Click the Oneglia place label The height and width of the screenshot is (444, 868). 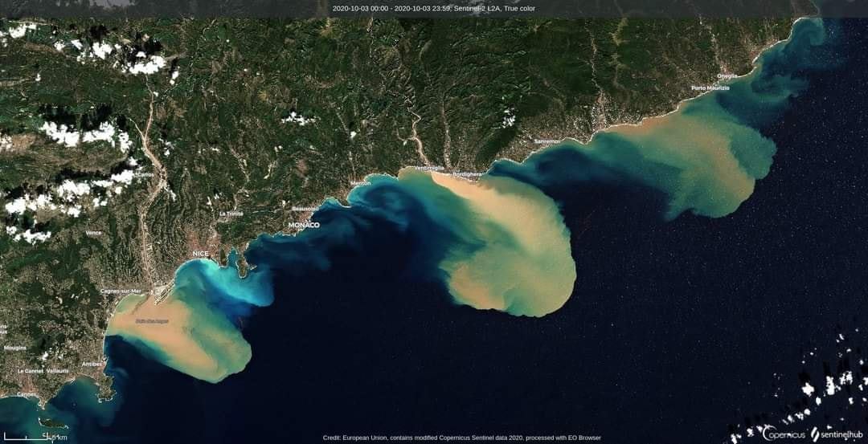tap(727, 75)
